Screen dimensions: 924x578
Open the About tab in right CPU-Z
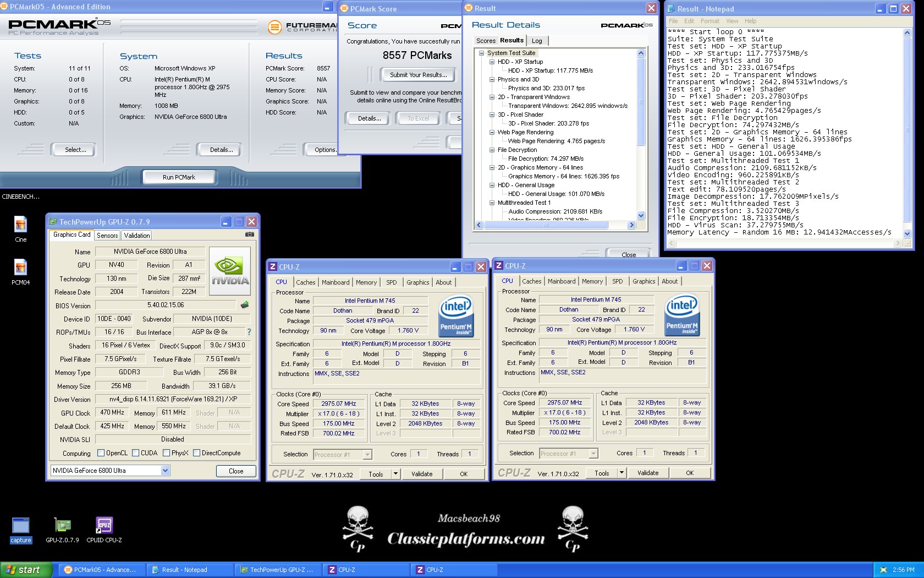pyautogui.click(x=669, y=281)
